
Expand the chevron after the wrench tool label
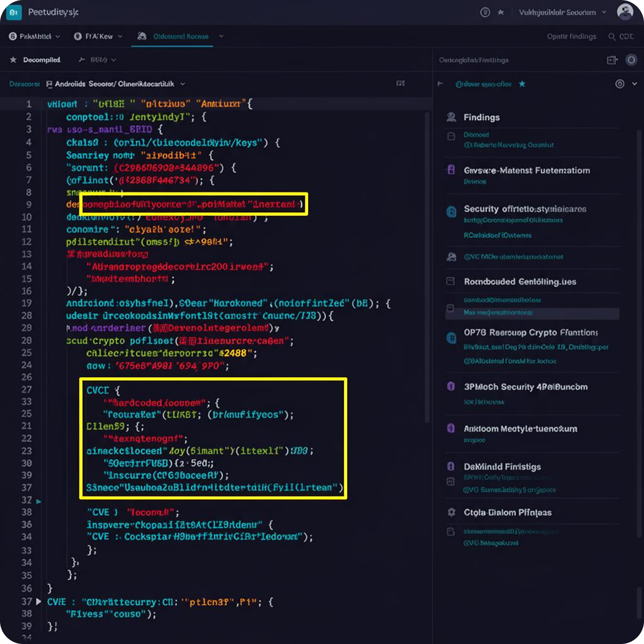tap(114, 60)
